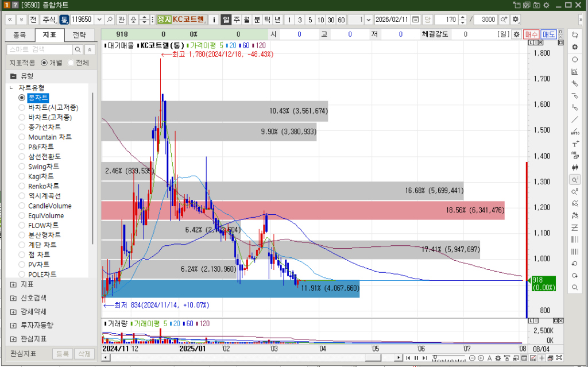The width and height of the screenshot is (588, 367).
Task: Click the chart settings gear in toolbar
Action: pyautogui.click(x=516, y=20)
